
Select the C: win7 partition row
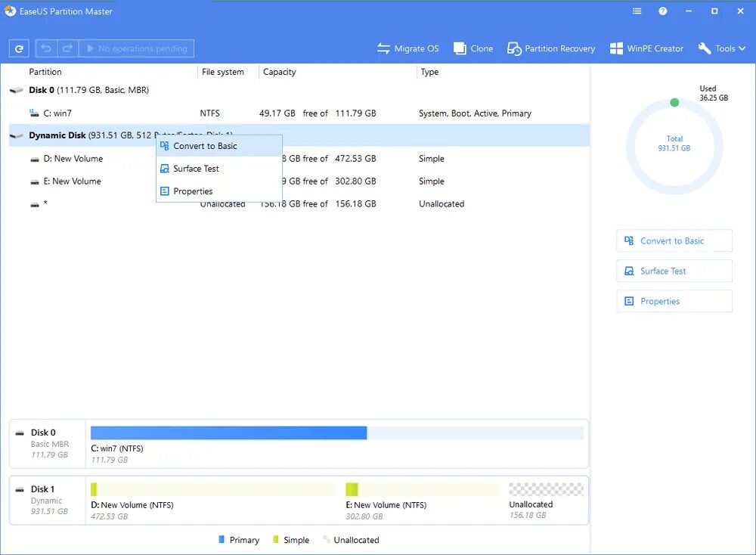click(299, 113)
